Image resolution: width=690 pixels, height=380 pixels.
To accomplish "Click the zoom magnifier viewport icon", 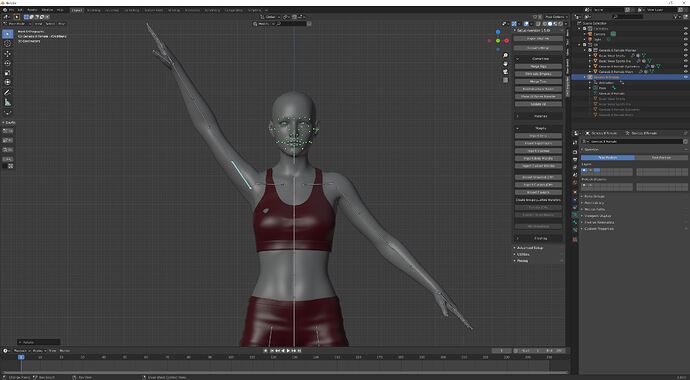I will pos(506,55).
